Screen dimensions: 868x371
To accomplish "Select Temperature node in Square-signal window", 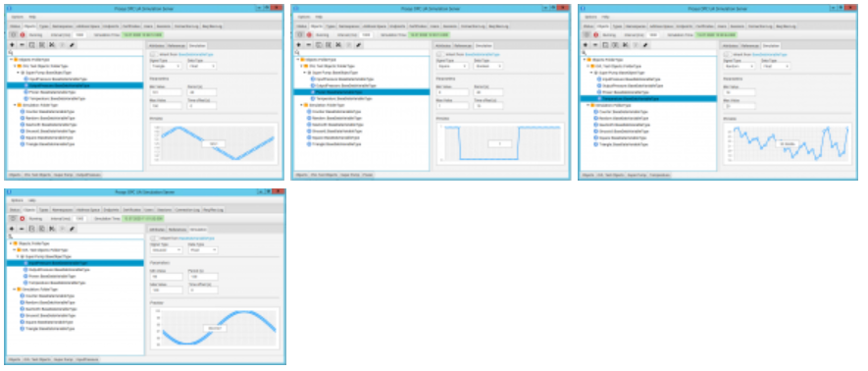I will pos(340,98).
